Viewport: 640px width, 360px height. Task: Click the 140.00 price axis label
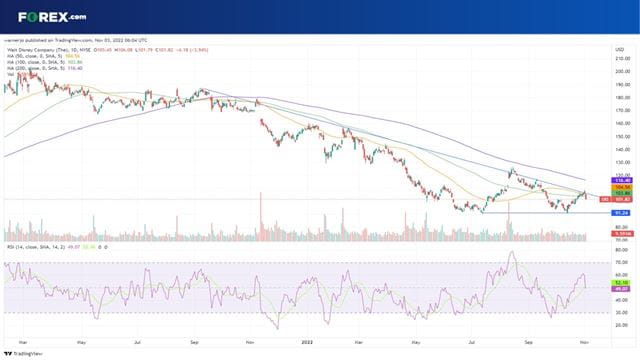(x=622, y=149)
